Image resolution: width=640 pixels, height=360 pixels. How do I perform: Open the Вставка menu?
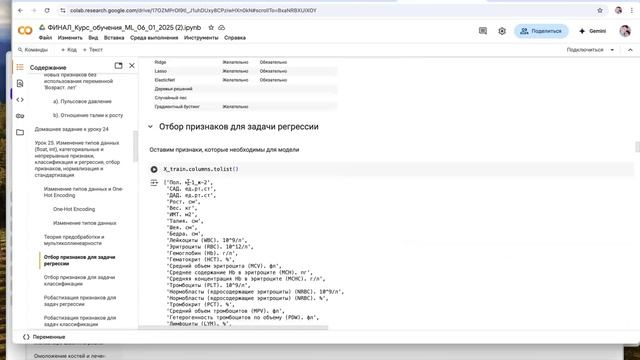click(114, 38)
